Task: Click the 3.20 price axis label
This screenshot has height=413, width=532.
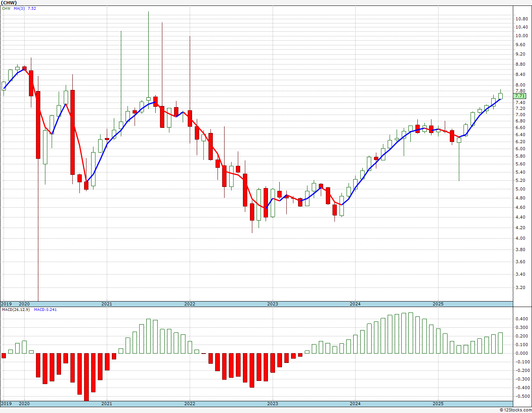Action: 520,287
